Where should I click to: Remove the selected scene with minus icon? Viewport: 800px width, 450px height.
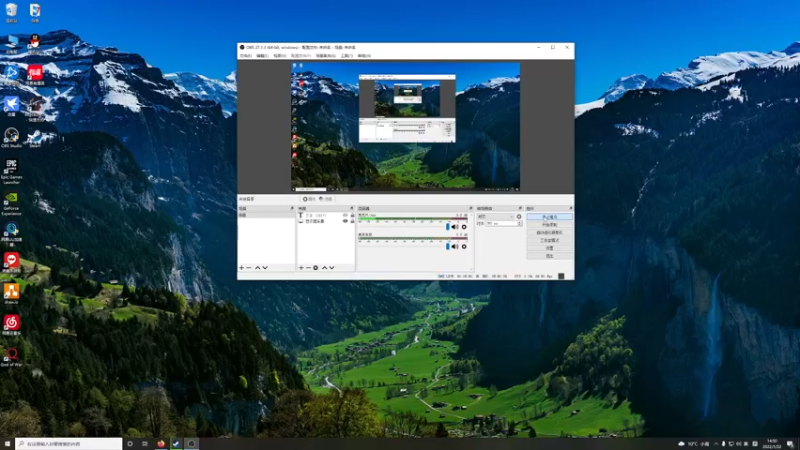click(249, 268)
